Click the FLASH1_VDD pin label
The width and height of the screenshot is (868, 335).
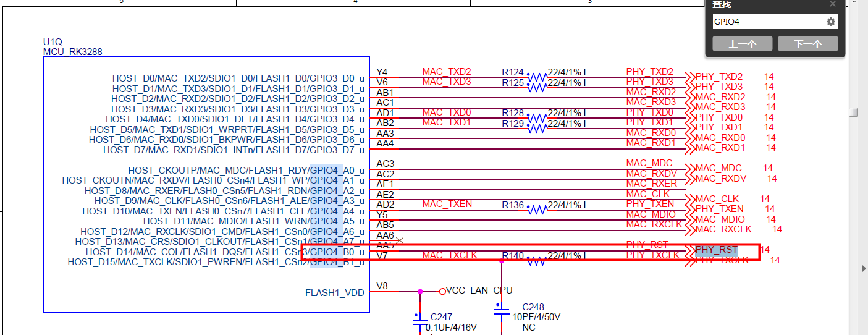coord(335,293)
